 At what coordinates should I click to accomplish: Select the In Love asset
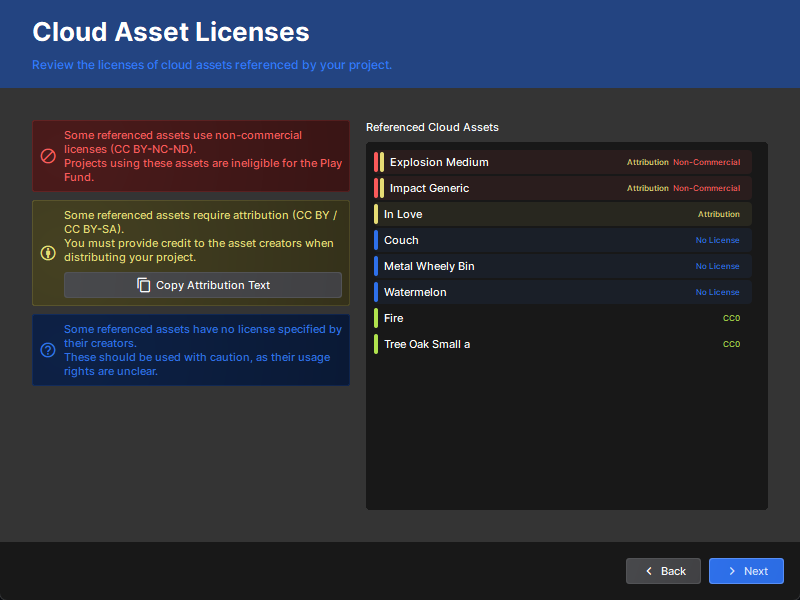point(562,214)
